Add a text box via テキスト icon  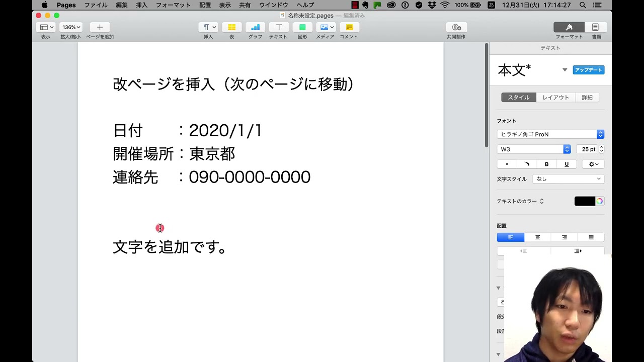pyautogui.click(x=279, y=27)
